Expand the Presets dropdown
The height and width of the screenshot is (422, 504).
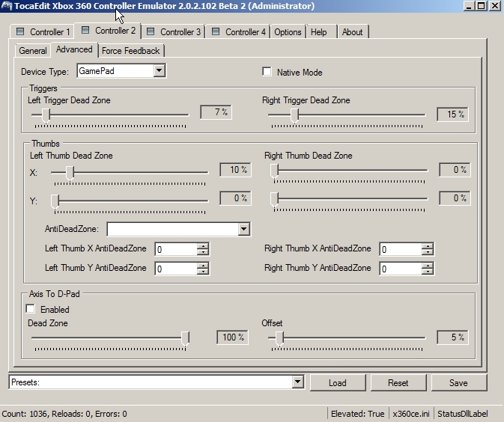pos(297,382)
